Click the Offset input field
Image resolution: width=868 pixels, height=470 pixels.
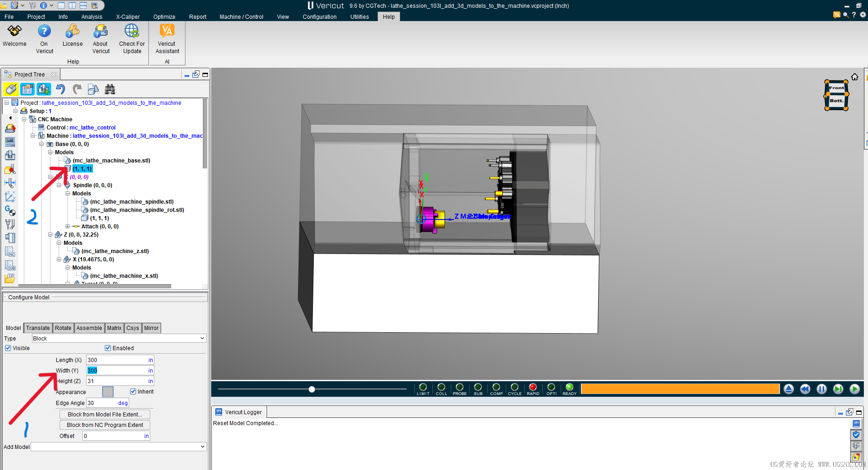point(116,436)
